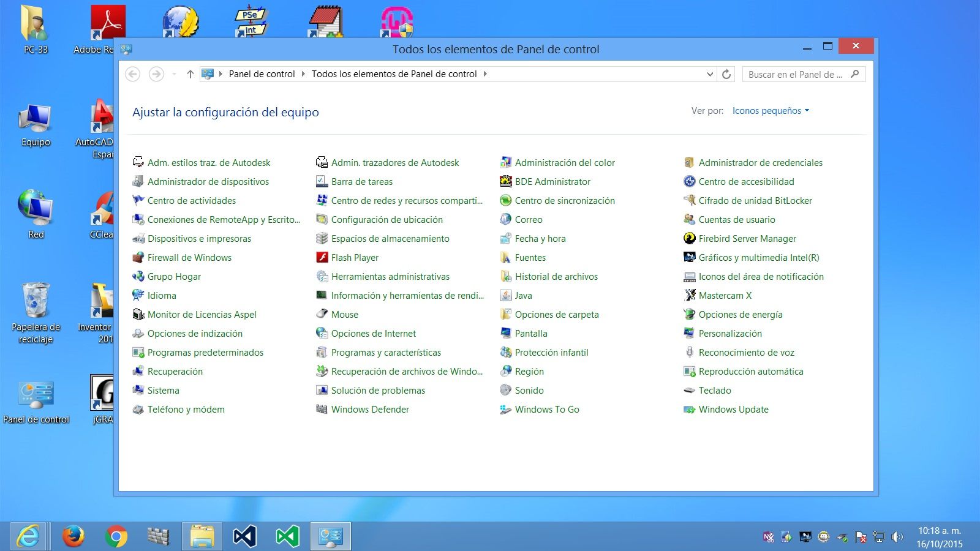Open the Cuentas de usuario link
Screen dimensions: 980x551
[x=737, y=220]
